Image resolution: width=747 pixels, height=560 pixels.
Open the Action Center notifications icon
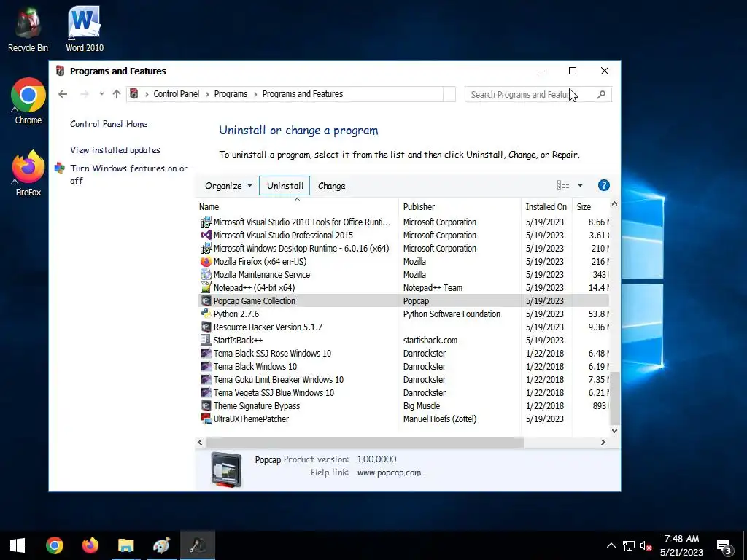pyautogui.click(x=724, y=545)
